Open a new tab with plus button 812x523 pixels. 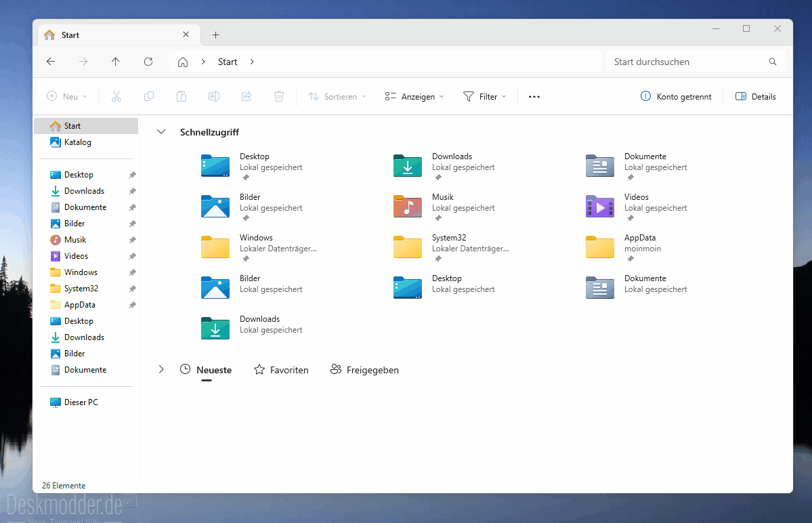click(x=216, y=35)
